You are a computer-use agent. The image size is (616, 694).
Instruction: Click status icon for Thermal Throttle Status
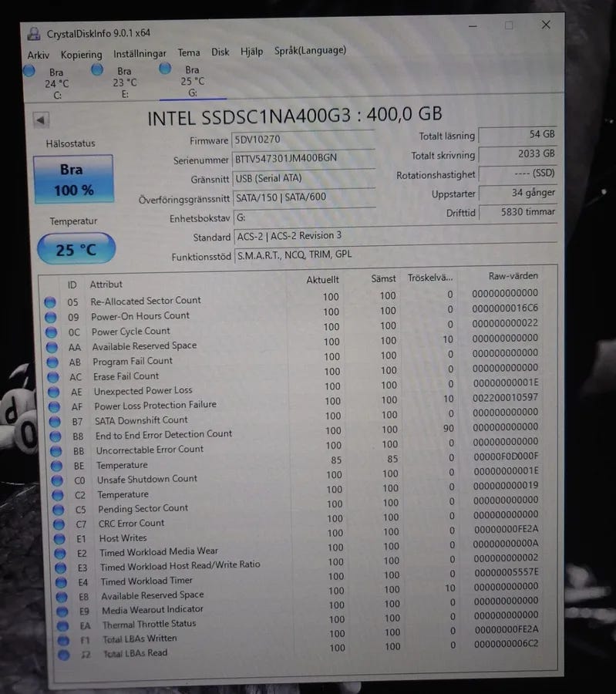click(63, 626)
